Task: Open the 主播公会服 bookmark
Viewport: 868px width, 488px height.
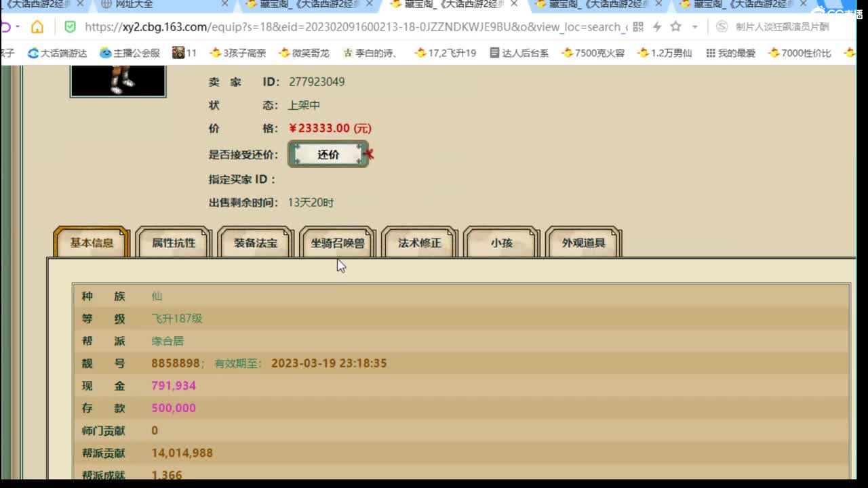Action: pos(130,53)
